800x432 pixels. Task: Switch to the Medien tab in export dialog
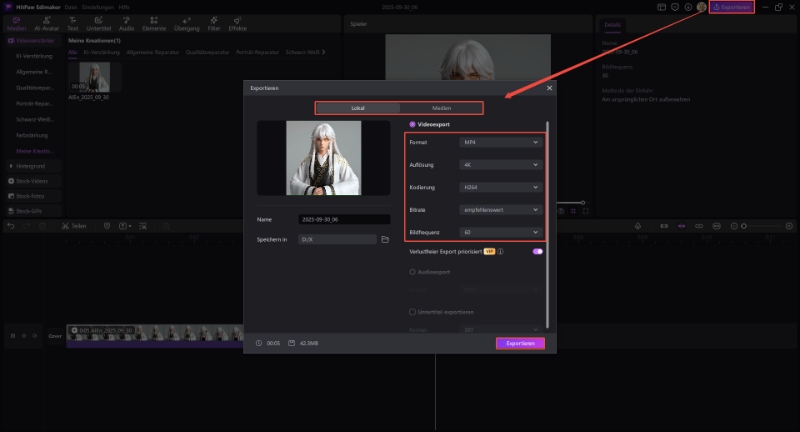click(441, 108)
